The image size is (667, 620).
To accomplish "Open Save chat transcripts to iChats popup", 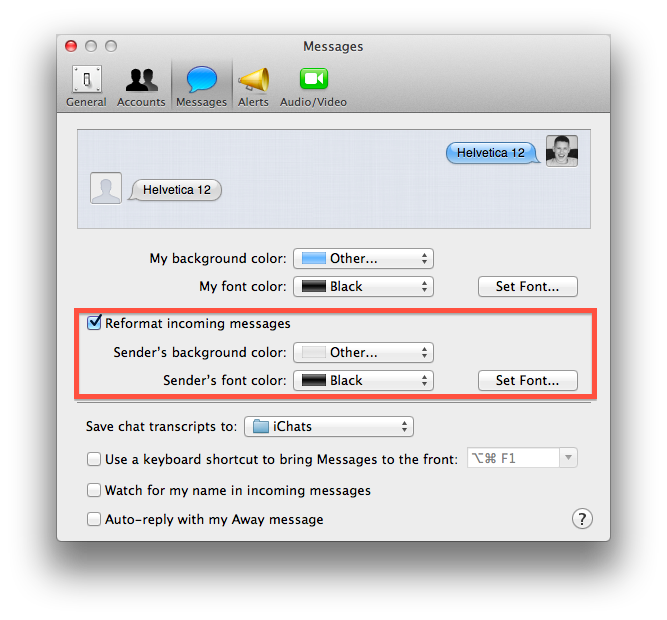I will pos(329,427).
